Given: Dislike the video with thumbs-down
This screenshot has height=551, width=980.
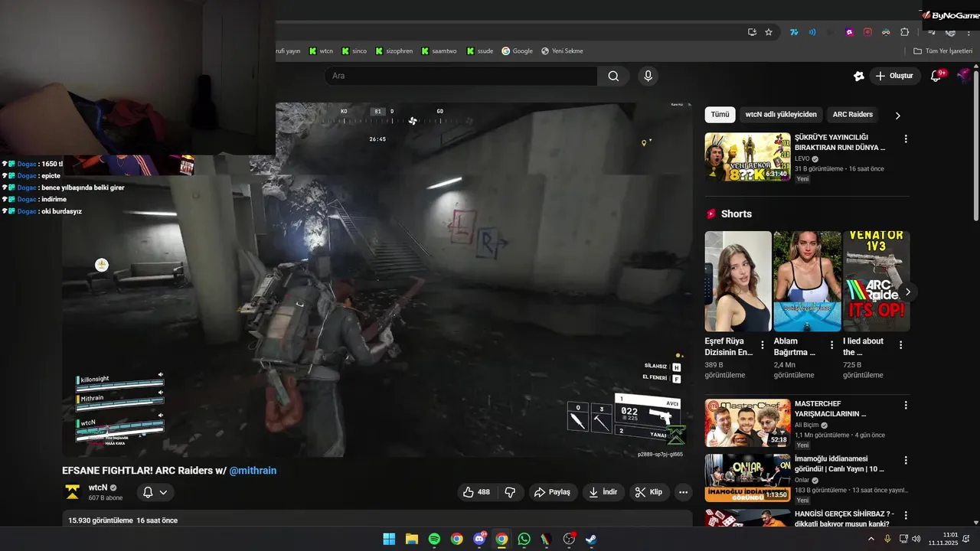Looking at the screenshot, I should (x=511, y=492).
